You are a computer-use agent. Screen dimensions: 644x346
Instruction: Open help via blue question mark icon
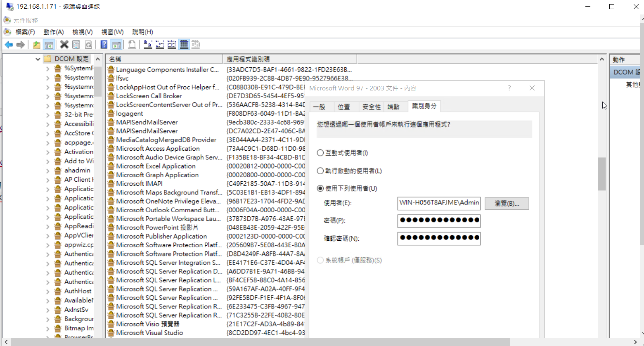[x=104, y=45]
